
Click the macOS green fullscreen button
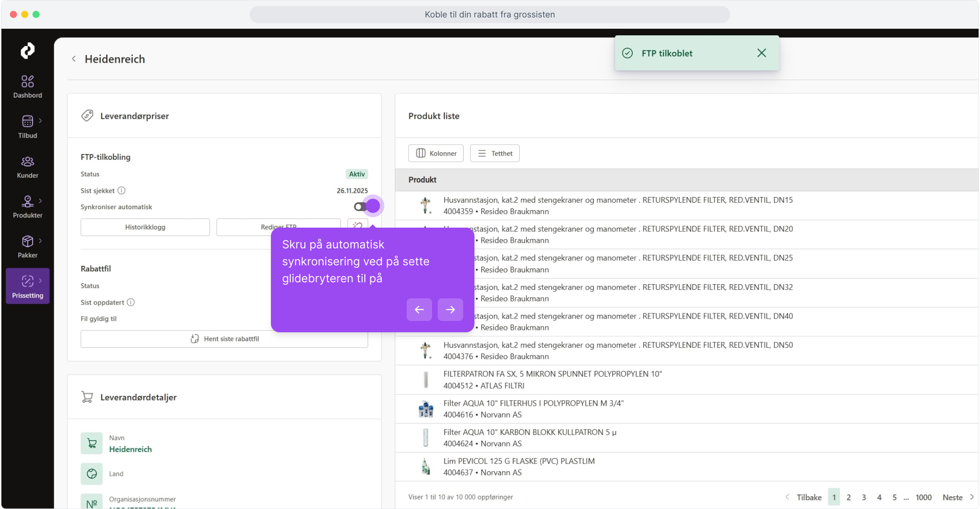(36, 15)
